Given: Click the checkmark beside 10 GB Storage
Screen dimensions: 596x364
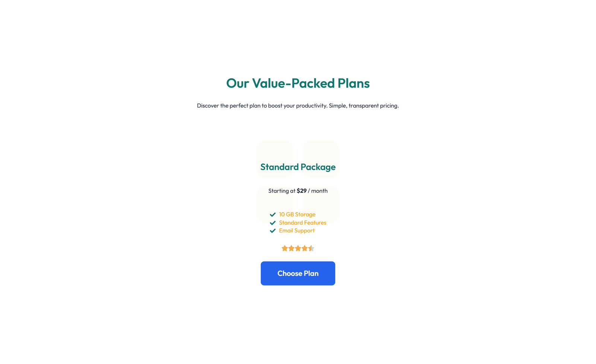Looking at the screenshot, I should click(272, 215).
